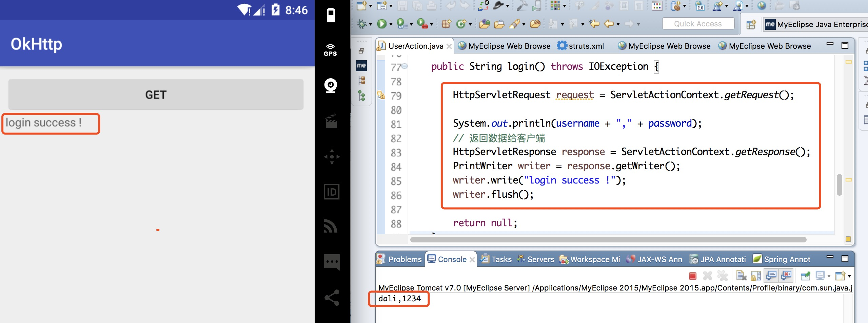Click the green Run toolbar icon

point(382,24)
